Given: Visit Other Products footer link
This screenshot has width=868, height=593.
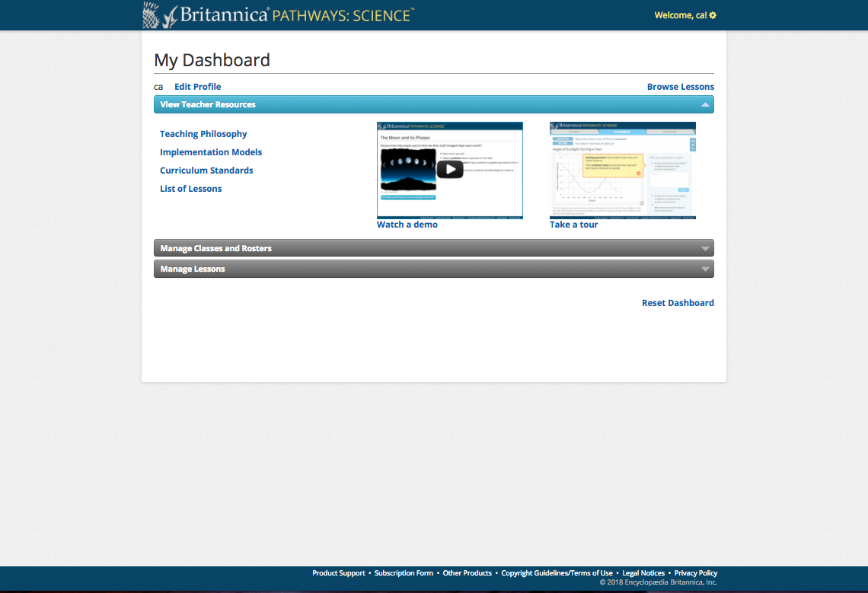Looking at the screenshot, I should click(x=468, y=573).
